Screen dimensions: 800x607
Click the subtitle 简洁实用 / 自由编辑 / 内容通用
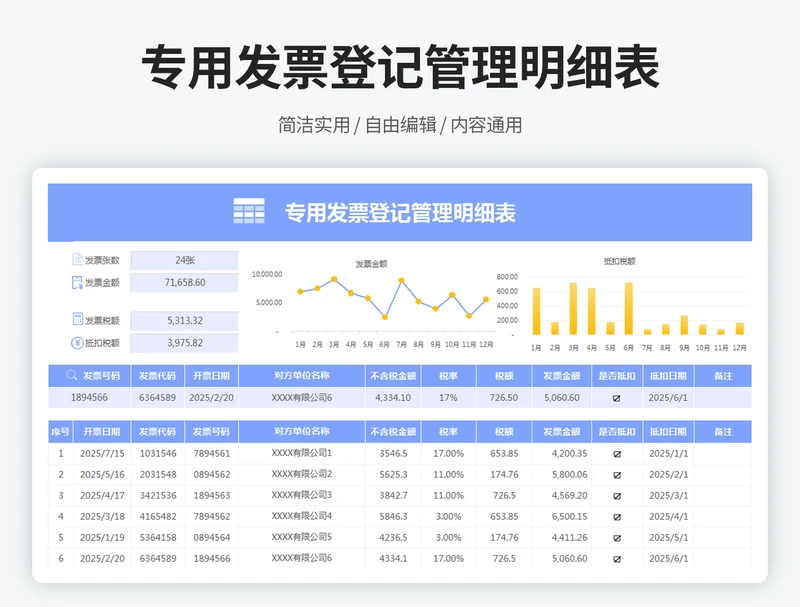[x=400, y=125]
